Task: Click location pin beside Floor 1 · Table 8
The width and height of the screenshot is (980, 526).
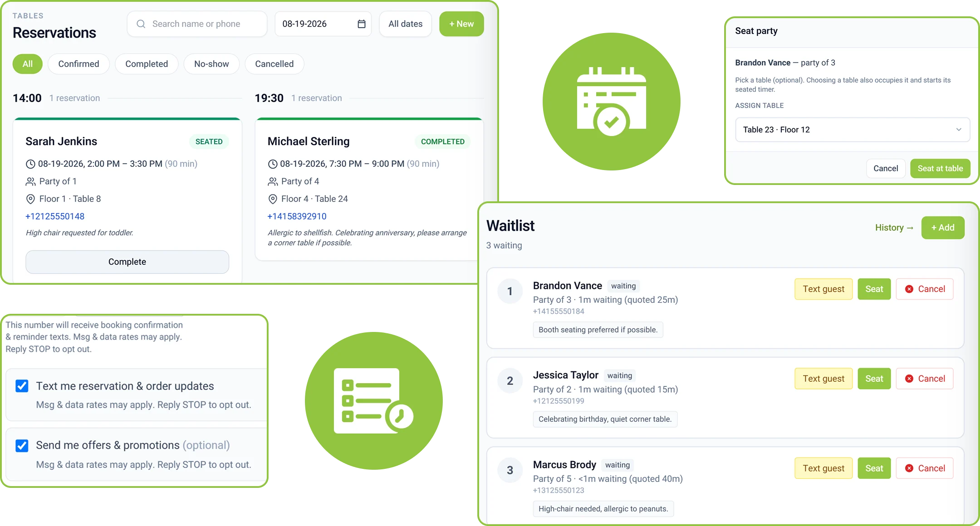Action: pos(30,199)
